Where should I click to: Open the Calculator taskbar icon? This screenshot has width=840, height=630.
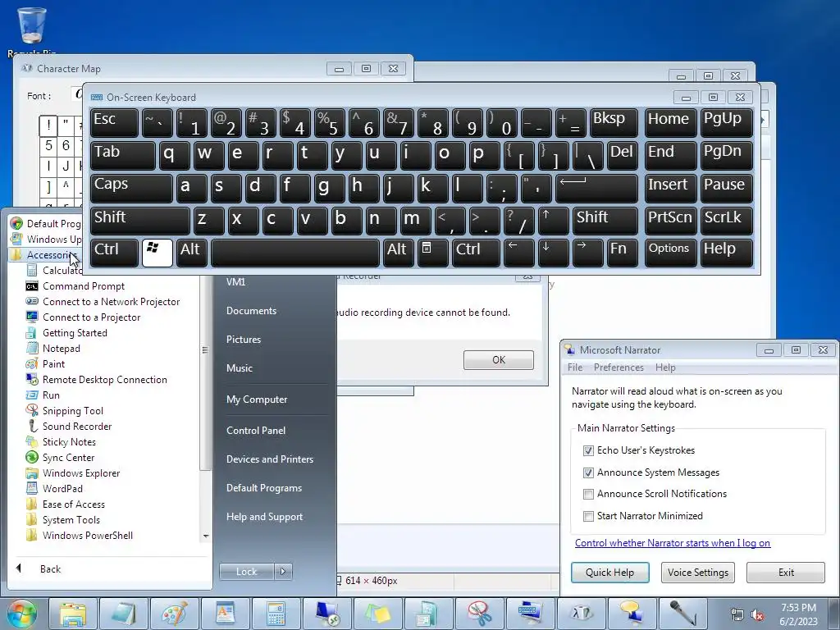(276, 614)
